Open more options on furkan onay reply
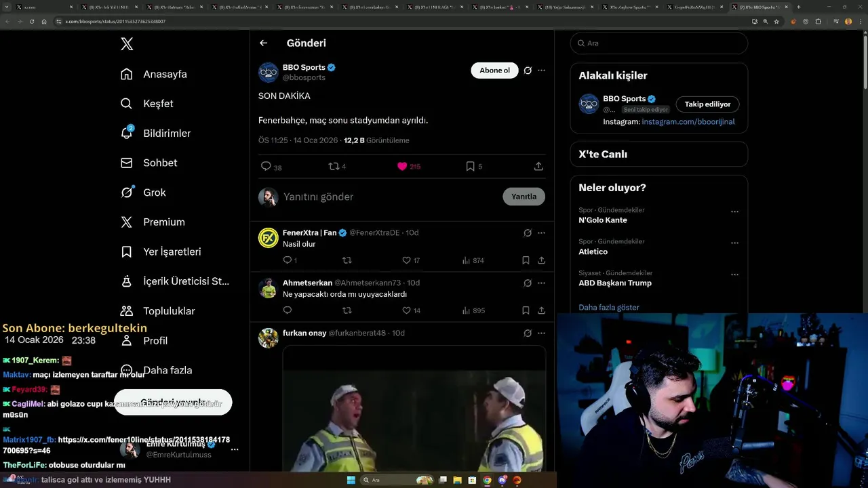 point(541,333)
